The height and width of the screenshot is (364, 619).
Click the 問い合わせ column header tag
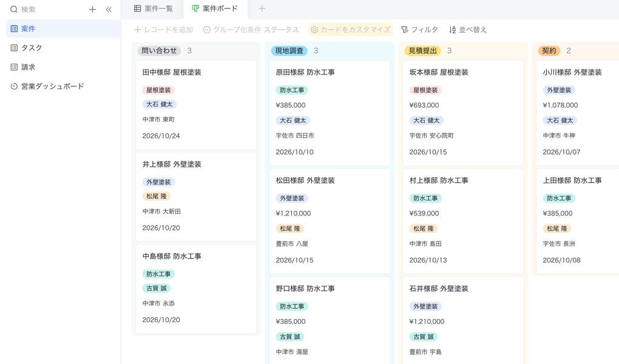click(x=159, y=50)
